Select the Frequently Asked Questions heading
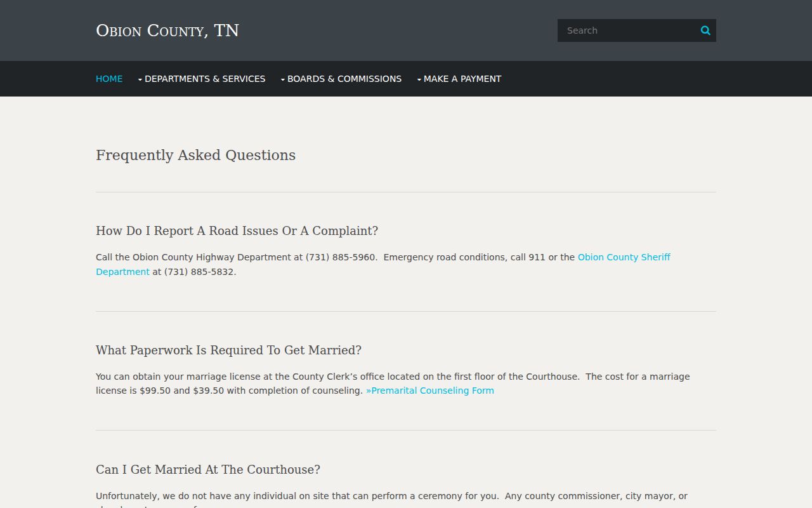 [195, 155]
